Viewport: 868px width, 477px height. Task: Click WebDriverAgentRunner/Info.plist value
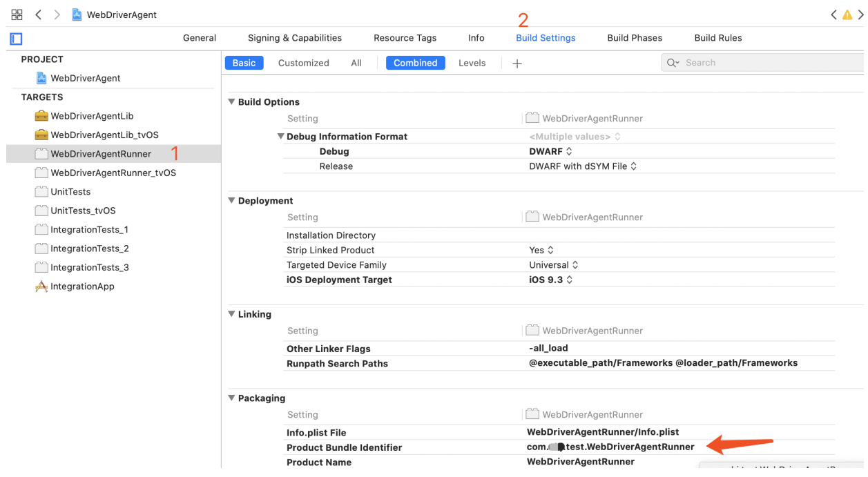[603, 432]
